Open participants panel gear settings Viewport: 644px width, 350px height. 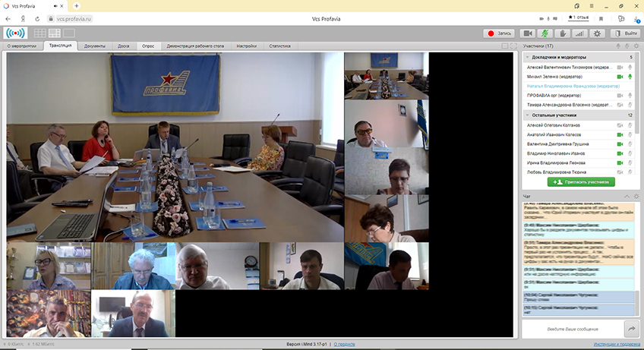pos(636,46)
